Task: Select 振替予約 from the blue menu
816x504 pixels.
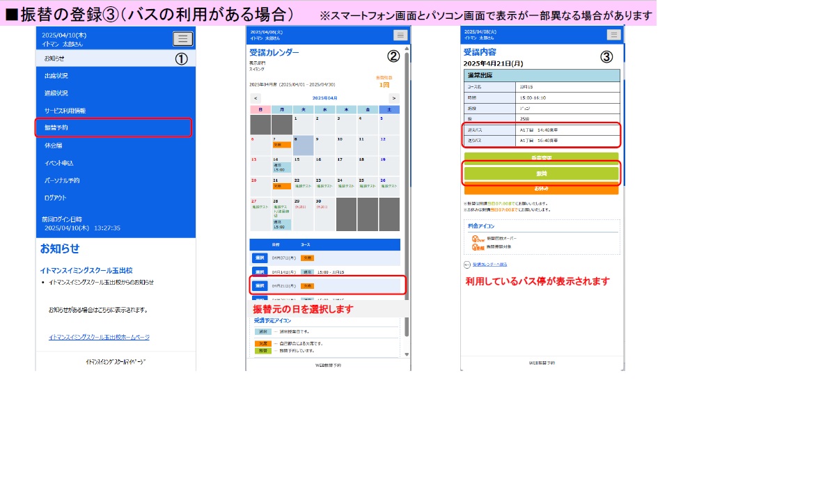Action: coord(114,128)
